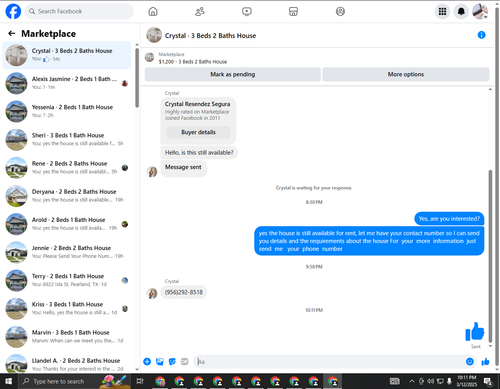Screen dimensions: 500x389
Task: Open Llandel A. 2 Beds 2 Baths House conversation
Action: tap(67, 363)
